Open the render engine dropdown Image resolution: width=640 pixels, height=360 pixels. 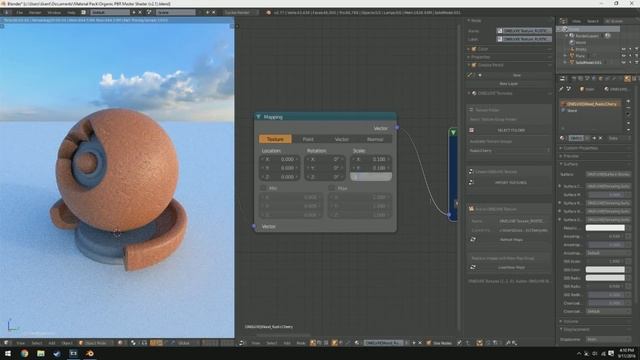(x=241, y=13)
